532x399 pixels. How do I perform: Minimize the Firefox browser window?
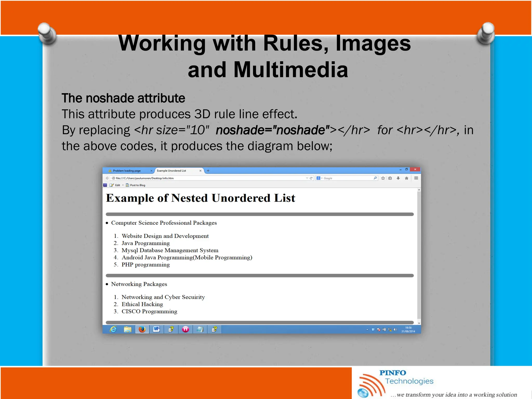(x=401, y=170)
